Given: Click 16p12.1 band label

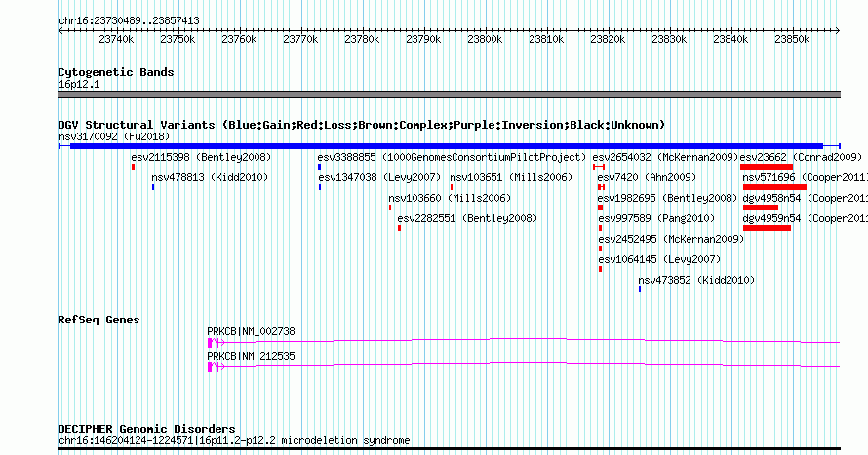Looking at the screenshot, I should click(x=79, y=84).
